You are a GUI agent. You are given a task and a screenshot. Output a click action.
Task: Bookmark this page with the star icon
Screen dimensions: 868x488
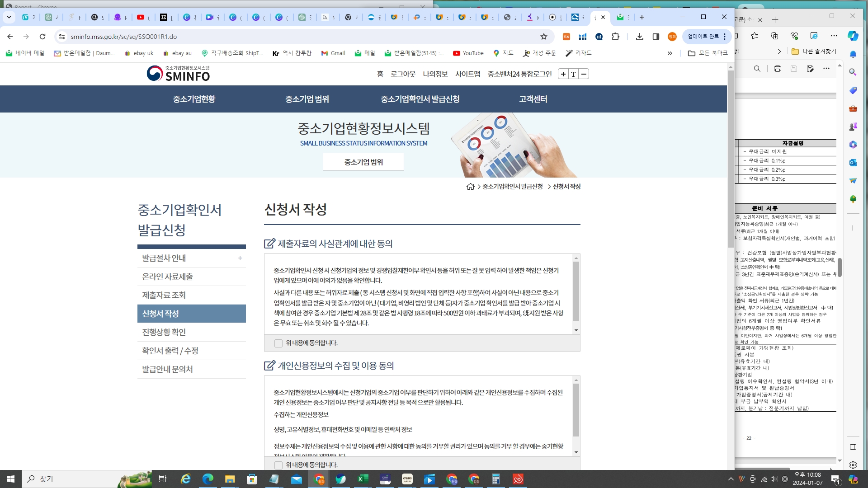coord(544,37)
